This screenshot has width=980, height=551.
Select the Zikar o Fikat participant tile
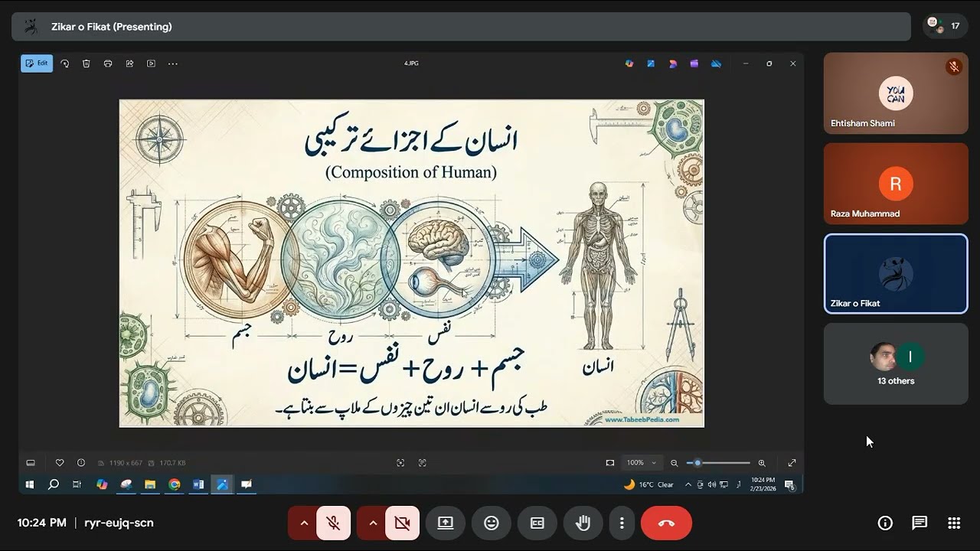[x=896, y=274]
